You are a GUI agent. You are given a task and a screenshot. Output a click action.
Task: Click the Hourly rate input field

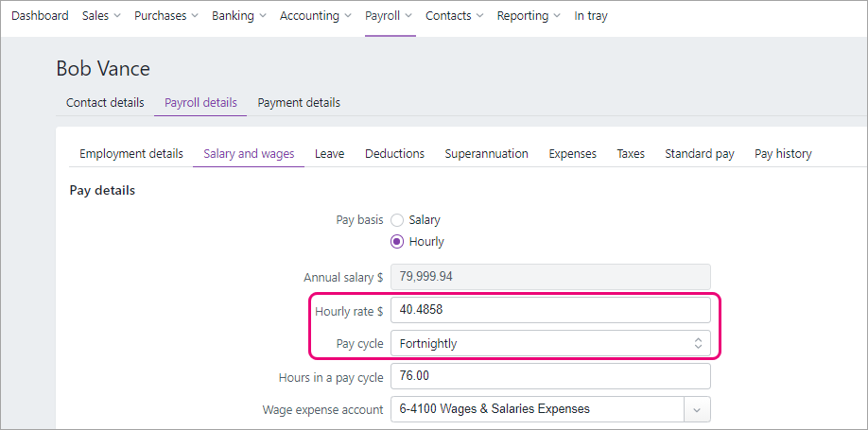click(x=549, y=310)
